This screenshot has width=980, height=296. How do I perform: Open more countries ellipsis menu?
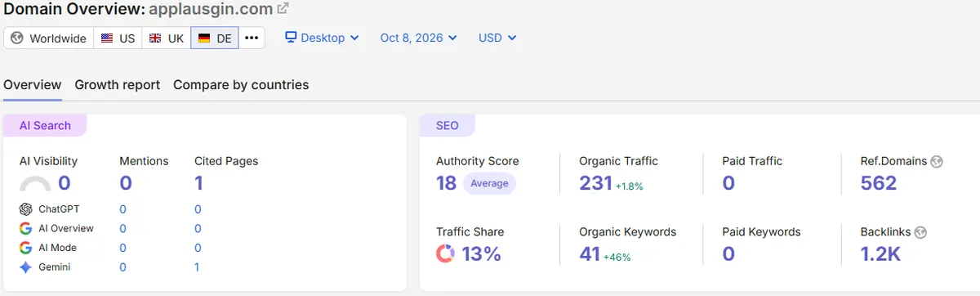pyautogui.click(x=252, y=38)
